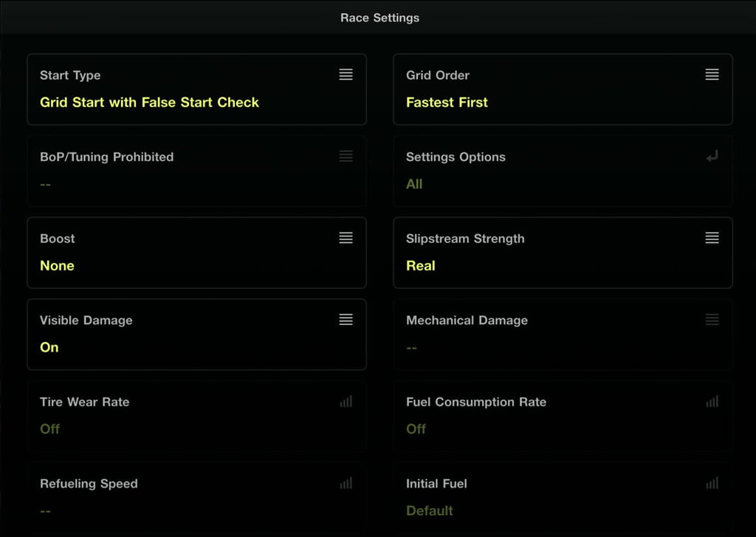Click the Fuel Consumption Rate bars icon
The image size is (756, 537).
[x=712, y=402]
